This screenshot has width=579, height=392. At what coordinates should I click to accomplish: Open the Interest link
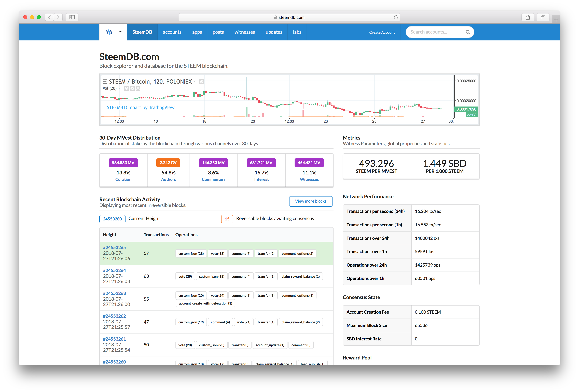click(x=261, y=179)
